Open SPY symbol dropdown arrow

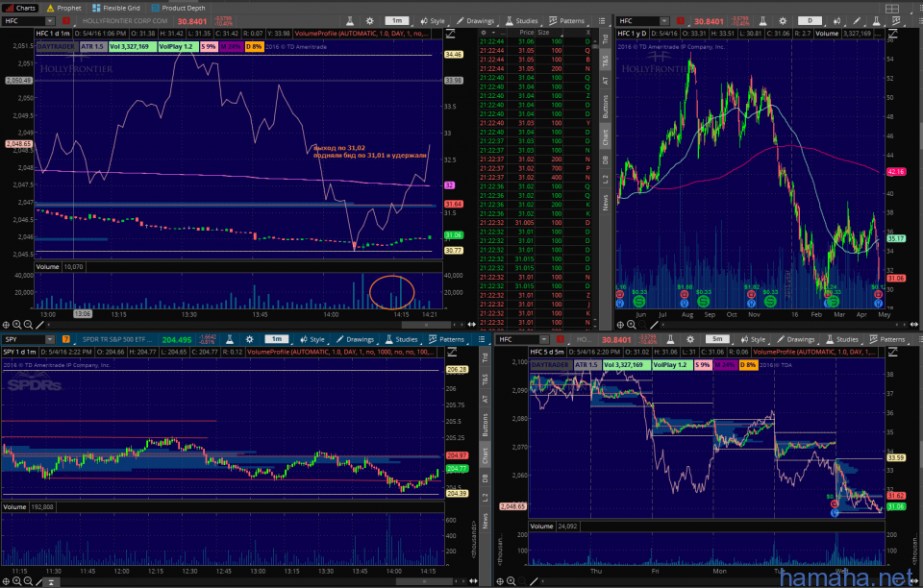point(50,339)
